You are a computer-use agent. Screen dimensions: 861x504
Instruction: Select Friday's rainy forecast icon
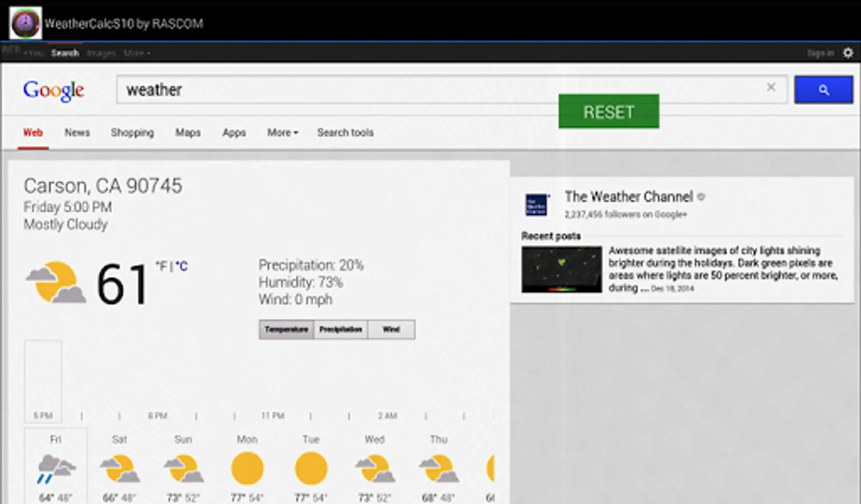tap(55, 469)
